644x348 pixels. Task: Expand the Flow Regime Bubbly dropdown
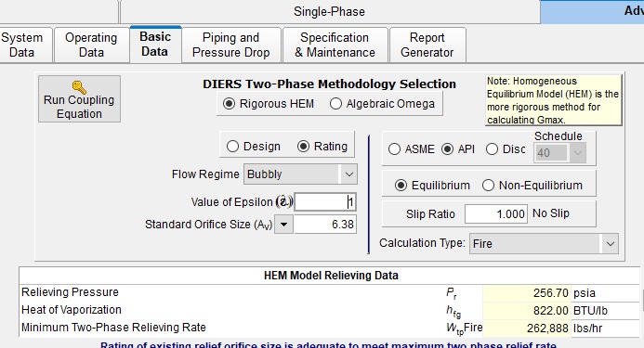tap(300, 174)
